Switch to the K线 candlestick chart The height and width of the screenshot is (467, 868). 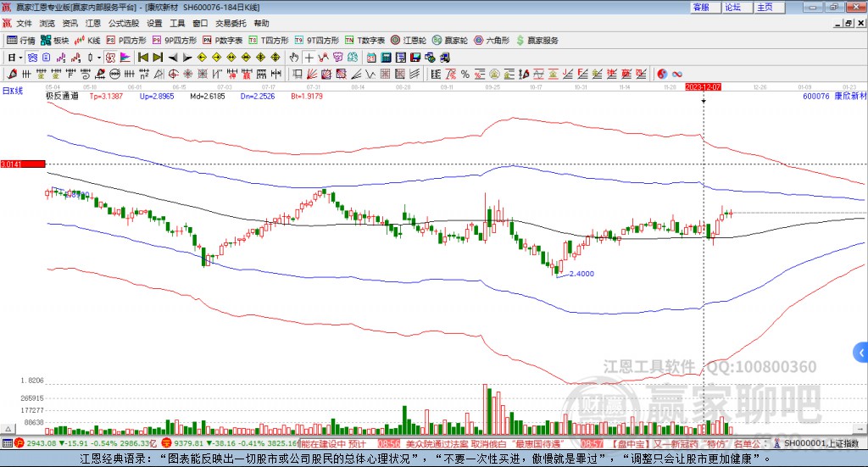[87, 41]
